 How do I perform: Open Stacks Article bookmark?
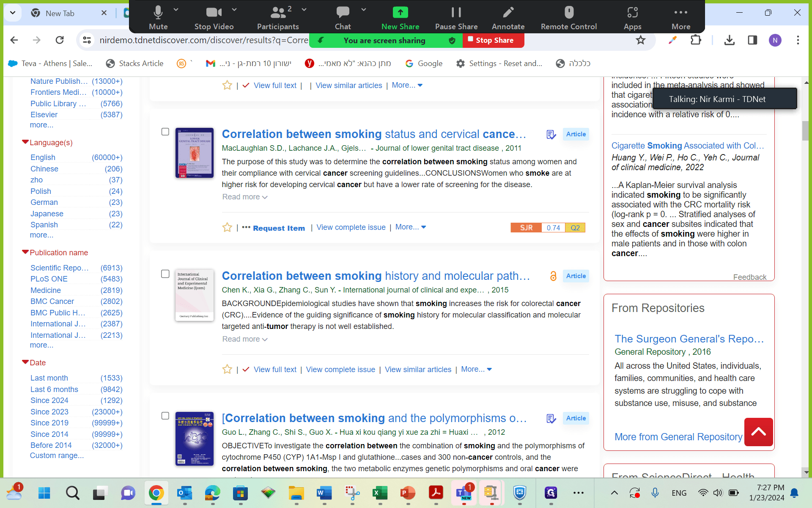134,63
